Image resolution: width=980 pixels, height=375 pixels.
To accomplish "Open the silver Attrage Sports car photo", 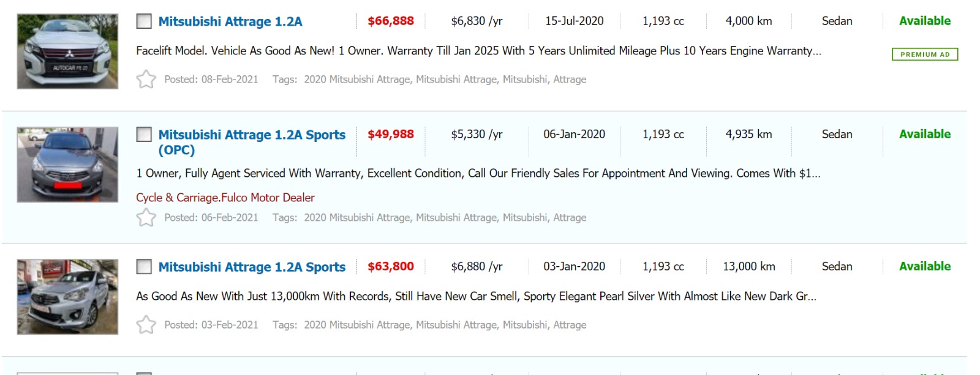I will (67, 297).
